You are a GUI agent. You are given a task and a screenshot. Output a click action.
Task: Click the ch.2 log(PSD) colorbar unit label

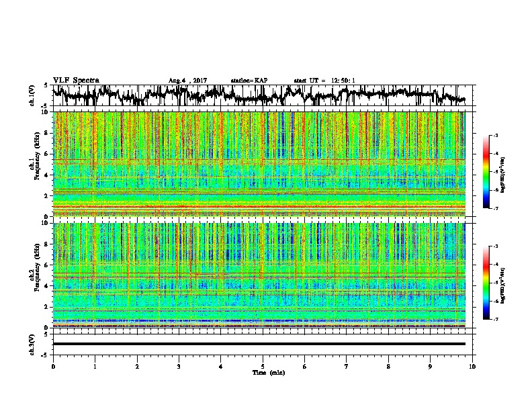tap(503, 285)
